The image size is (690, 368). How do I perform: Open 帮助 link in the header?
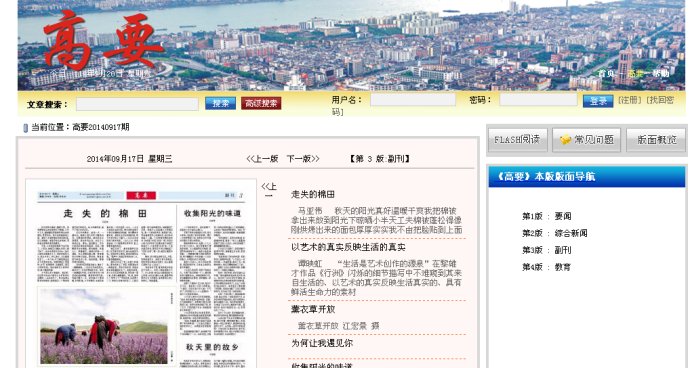(661, 74)
